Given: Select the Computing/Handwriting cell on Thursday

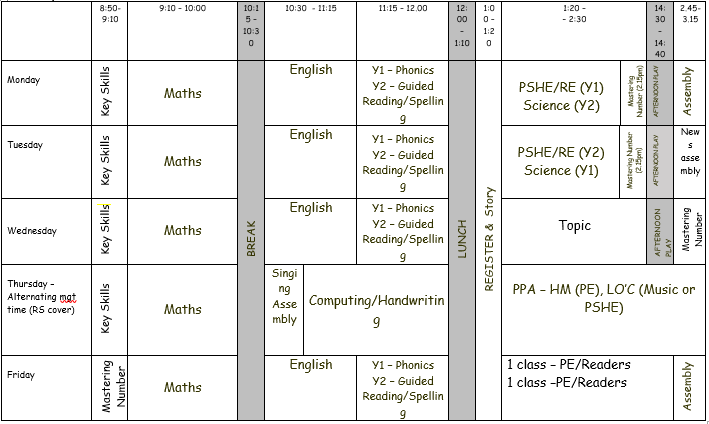Looking at the screenshot, I should pyautogui.click(x=376, y=310).
